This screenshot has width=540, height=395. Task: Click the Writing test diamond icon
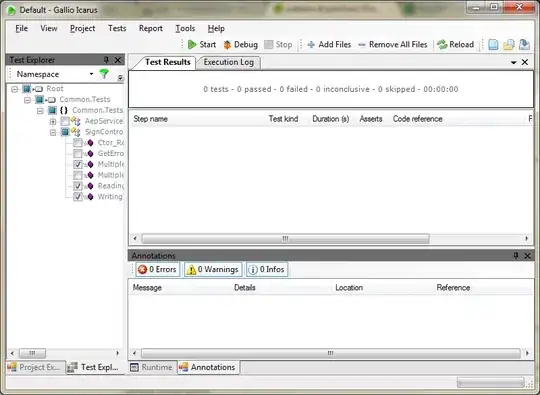[x=90, y=197]
